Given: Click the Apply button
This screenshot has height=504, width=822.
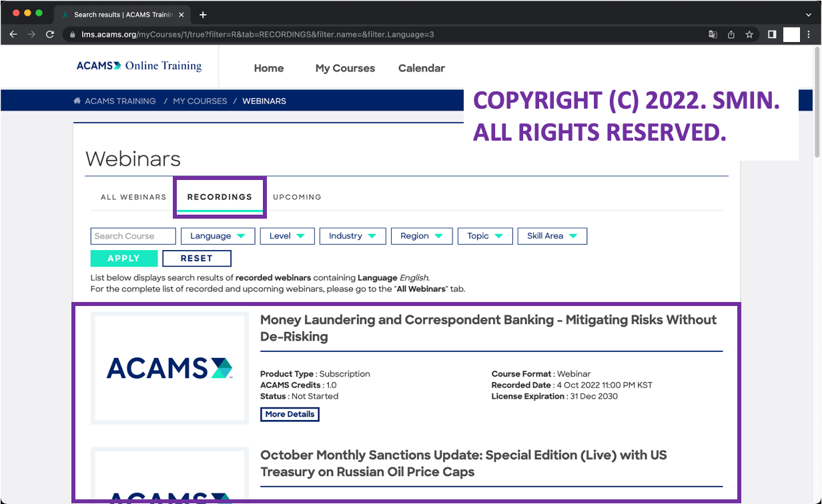Looking at the screenshot, I should pos(124,259).
